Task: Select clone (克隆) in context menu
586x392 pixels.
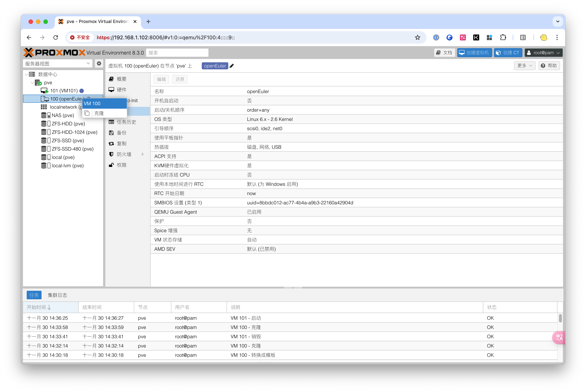Action: click(x=105, y=113)
